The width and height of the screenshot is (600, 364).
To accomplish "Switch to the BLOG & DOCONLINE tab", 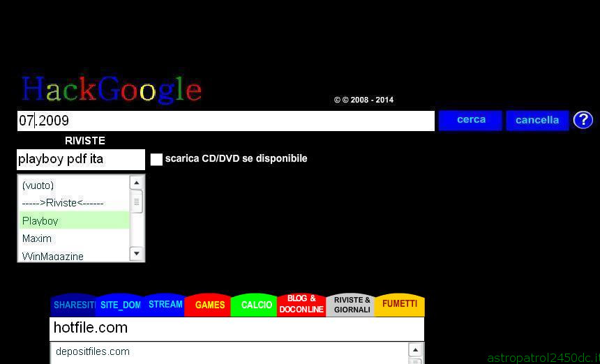I will tap(301, 305).
